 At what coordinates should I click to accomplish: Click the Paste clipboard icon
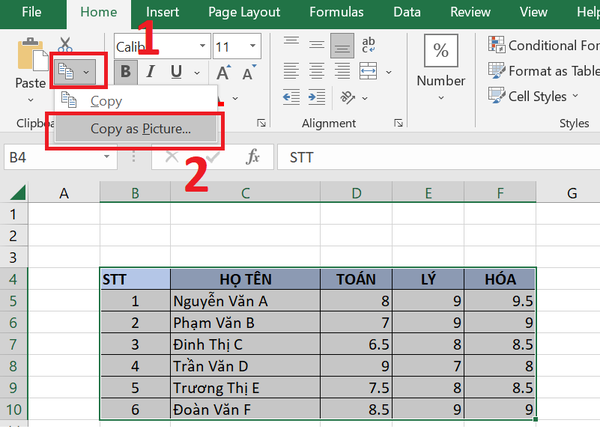(31, 55)
